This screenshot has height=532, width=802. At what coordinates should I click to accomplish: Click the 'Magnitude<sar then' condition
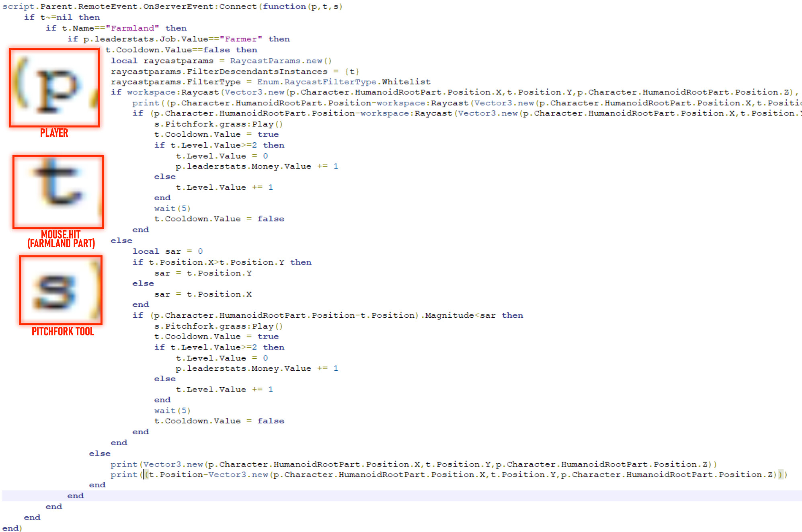click(474, 315)
